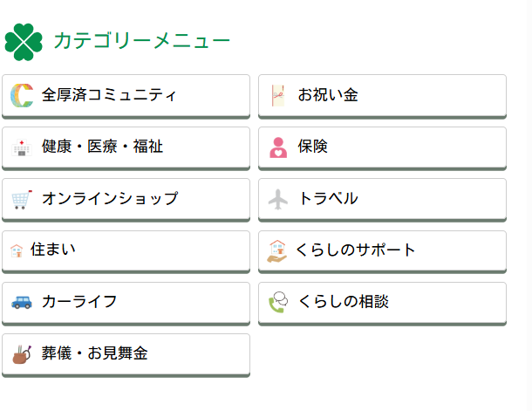Image resolution: width=532 pixels, height=411 pixels.
Task: Click the hospital building icon
Action: coord(22,147)
